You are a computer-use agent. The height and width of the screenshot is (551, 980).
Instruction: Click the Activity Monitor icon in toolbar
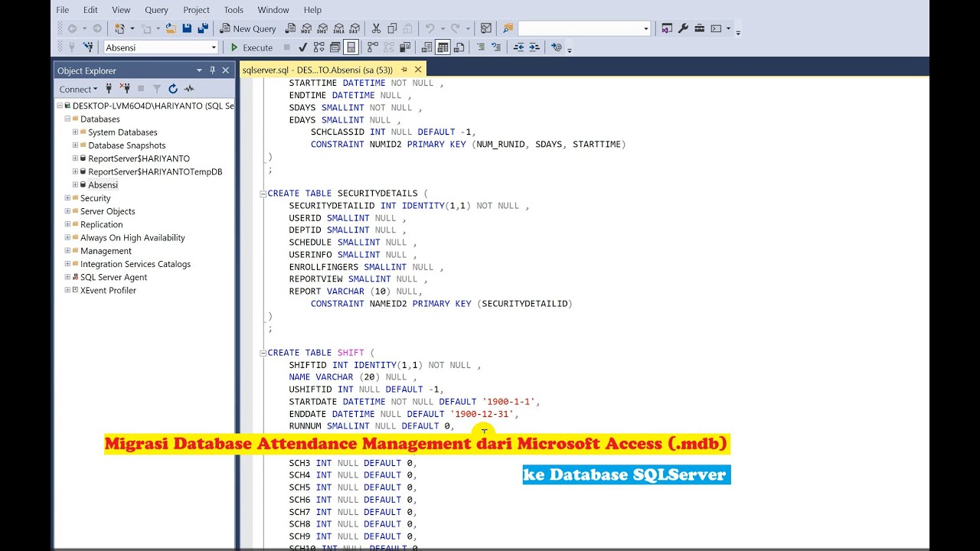click(x=486, y=28)
